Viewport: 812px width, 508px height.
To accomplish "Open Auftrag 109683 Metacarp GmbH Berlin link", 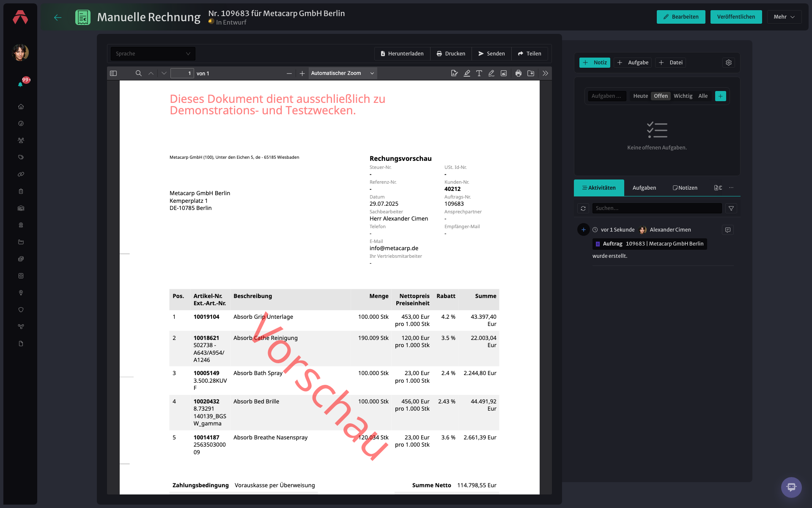I will coord(650,244).
